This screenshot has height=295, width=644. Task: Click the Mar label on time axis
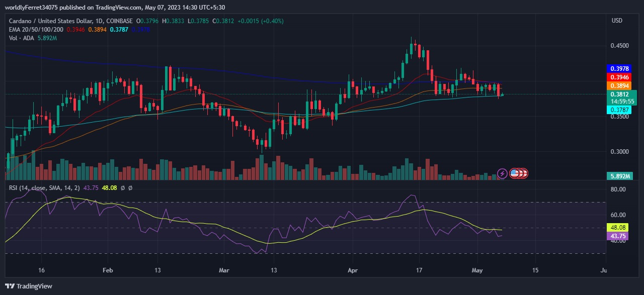click(x=224, y=270)
